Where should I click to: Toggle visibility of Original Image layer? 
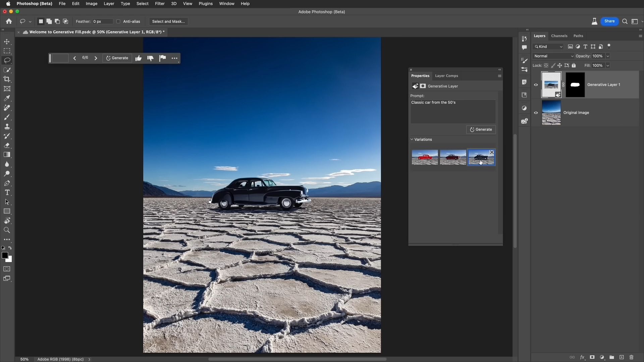pyautogui.click(x=536, y=112)
